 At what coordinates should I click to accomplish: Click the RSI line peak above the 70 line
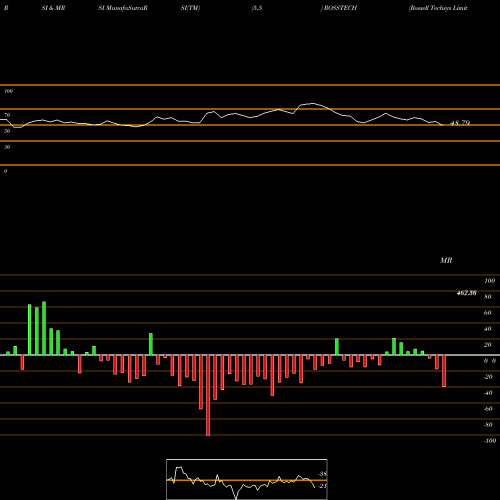312,104
